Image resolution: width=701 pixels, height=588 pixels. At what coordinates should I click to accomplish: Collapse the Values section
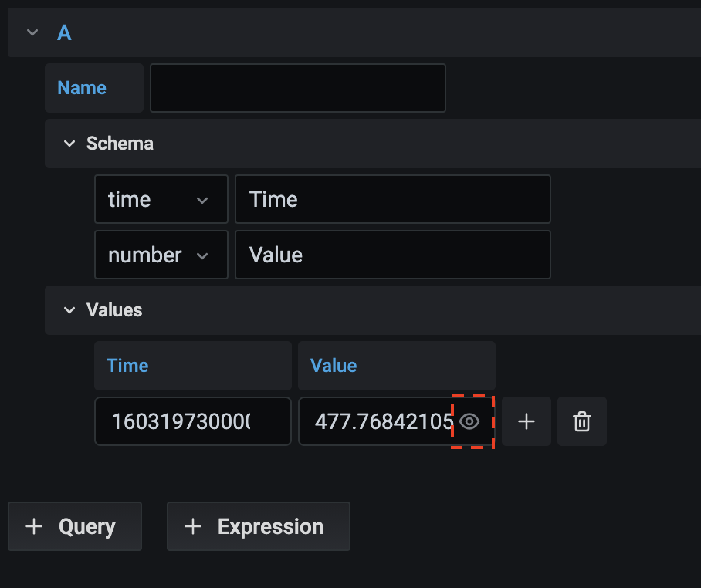pos(69,310)
